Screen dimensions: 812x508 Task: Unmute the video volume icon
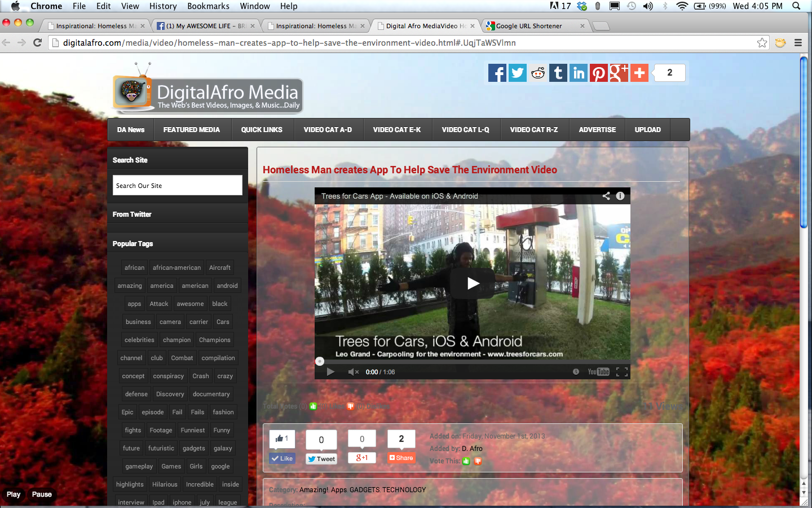353,371
